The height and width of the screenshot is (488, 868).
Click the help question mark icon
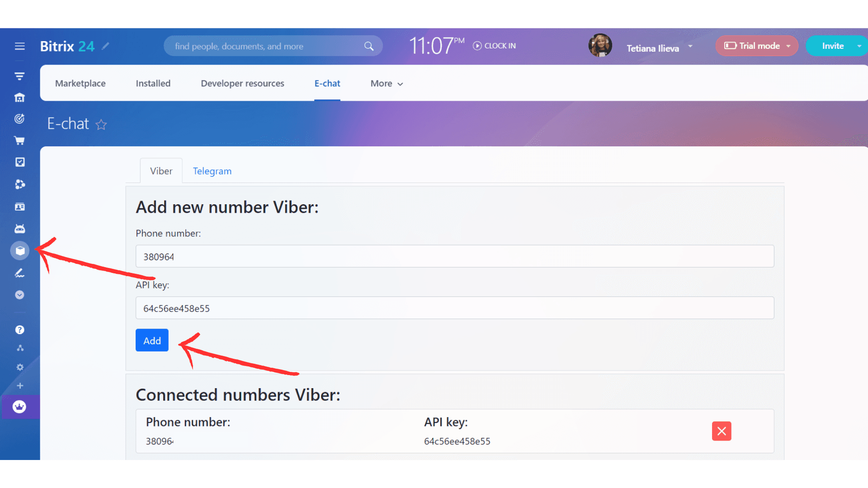(x=19, y=330)
